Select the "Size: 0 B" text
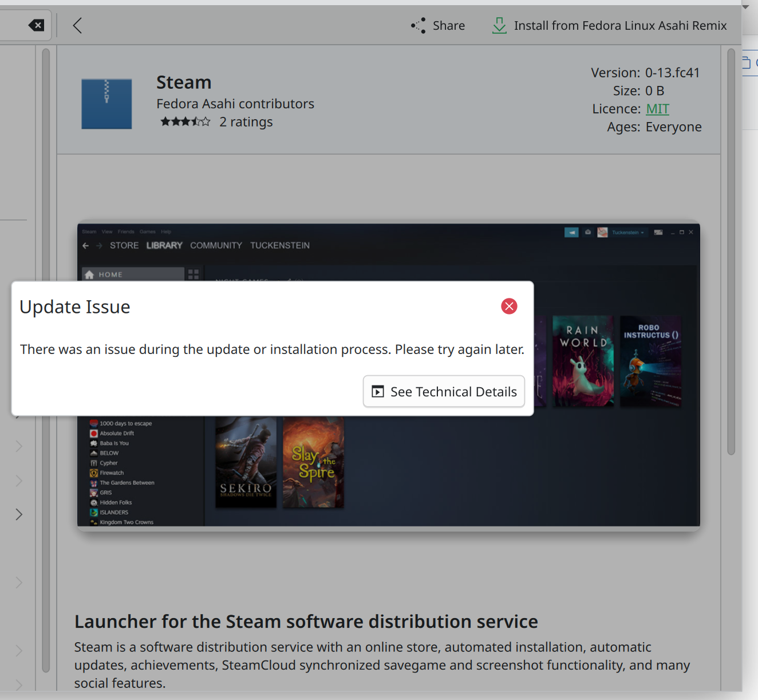This screenshot has height=700, width=758. (x=638, y=91)
